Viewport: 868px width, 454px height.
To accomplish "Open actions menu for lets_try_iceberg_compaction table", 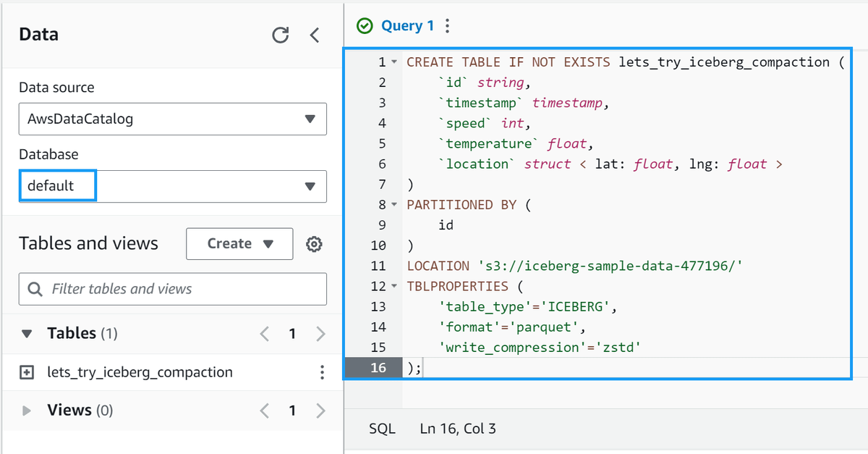I will (322, 372).
